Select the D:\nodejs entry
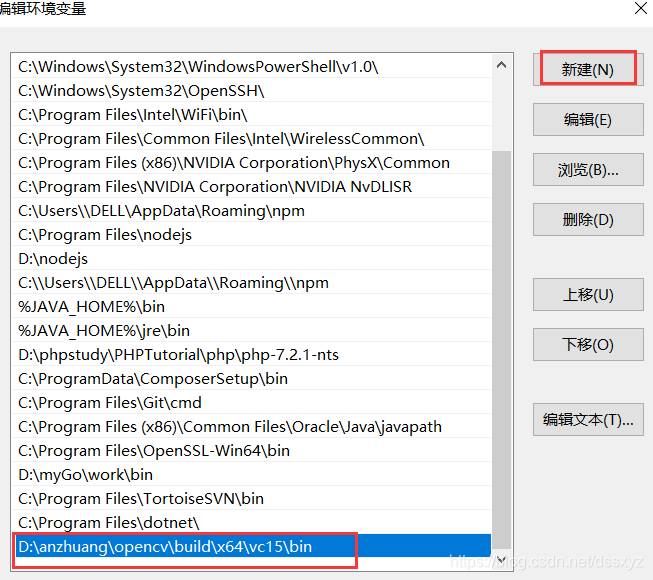 pyautogui.click(x=252, y=259)
